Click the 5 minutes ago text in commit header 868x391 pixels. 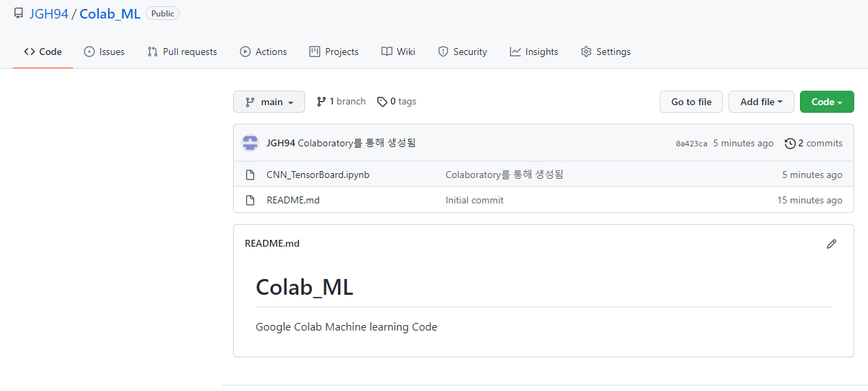point(743,143)
